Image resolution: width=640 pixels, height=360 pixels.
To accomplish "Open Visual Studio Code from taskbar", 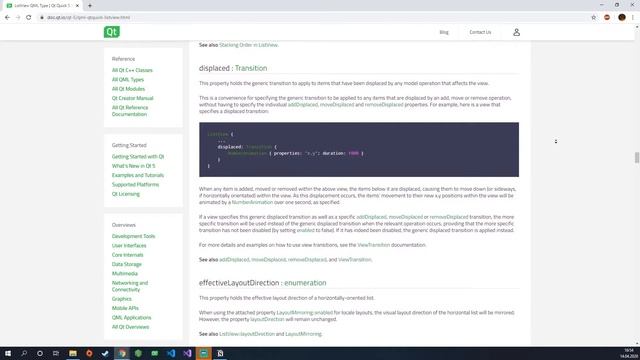I will tap(171, 353).
